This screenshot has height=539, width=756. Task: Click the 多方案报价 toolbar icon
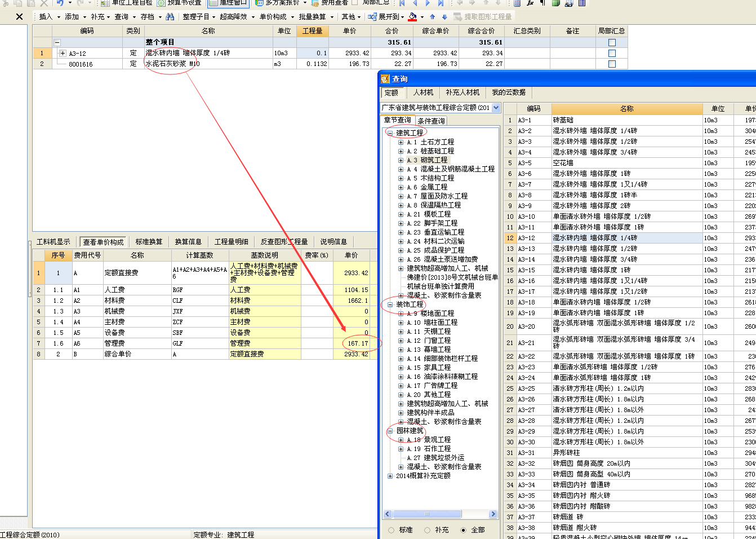tap(259, 3)
